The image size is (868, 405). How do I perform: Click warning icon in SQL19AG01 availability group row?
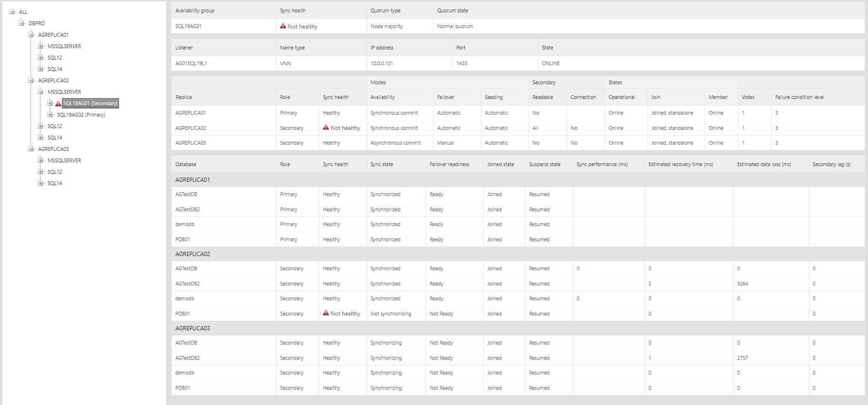[283, 26]
